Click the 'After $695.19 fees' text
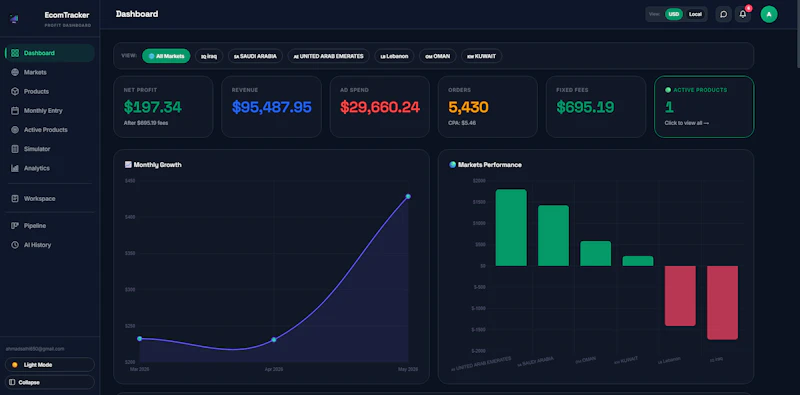This screenshot has height=395, width=800. point(146,123)
